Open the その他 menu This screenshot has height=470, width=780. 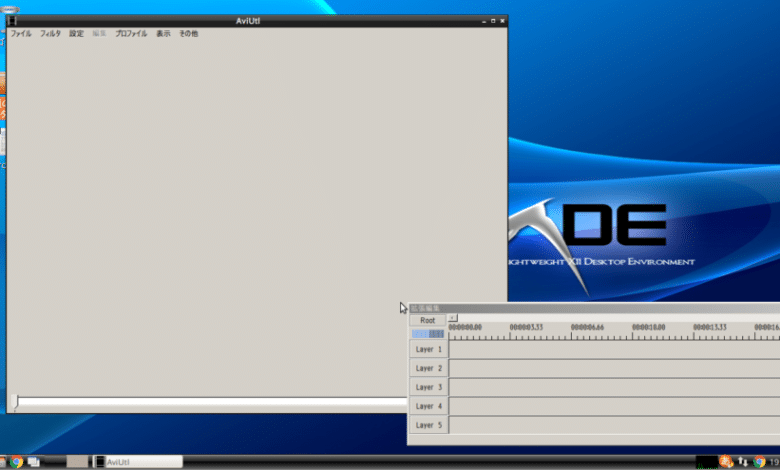click(189, 34)
